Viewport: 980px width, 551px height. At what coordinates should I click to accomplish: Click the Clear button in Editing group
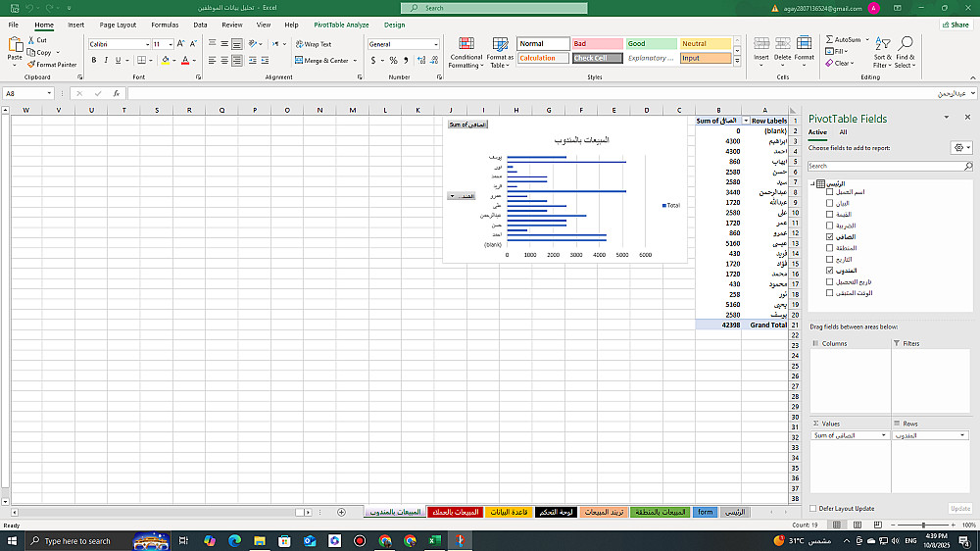click(x=838, y=63)
